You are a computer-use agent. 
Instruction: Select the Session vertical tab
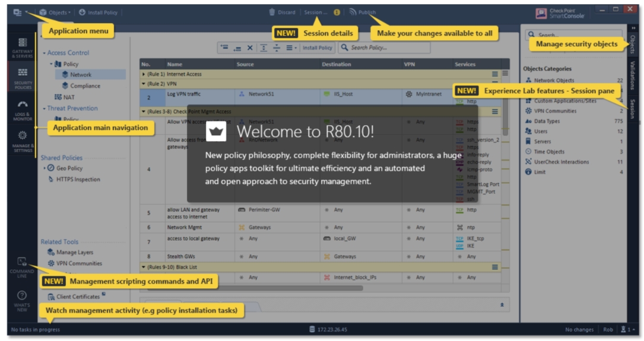pyautogui.click(x=633, y=109)
